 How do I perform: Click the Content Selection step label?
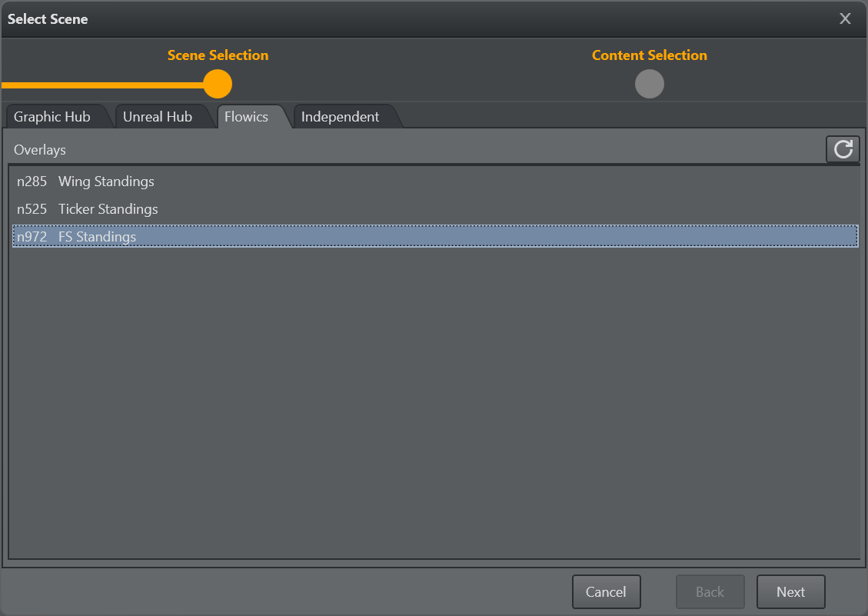649,55
